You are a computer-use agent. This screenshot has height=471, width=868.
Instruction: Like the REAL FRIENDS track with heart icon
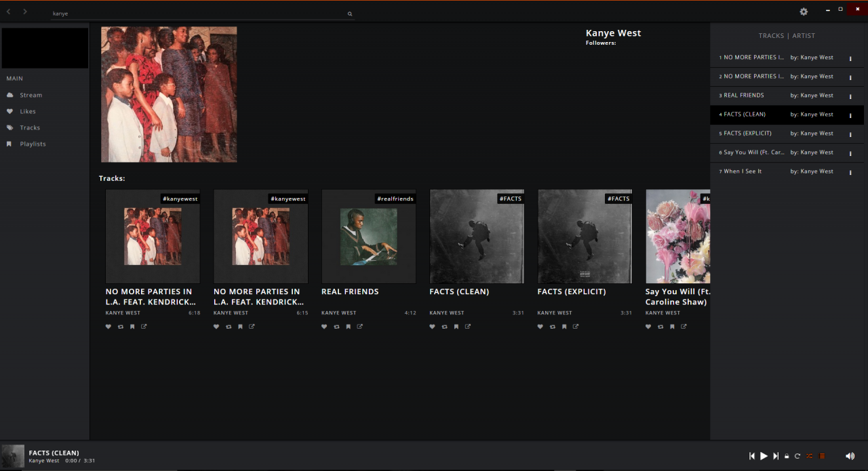coord(324,327)
